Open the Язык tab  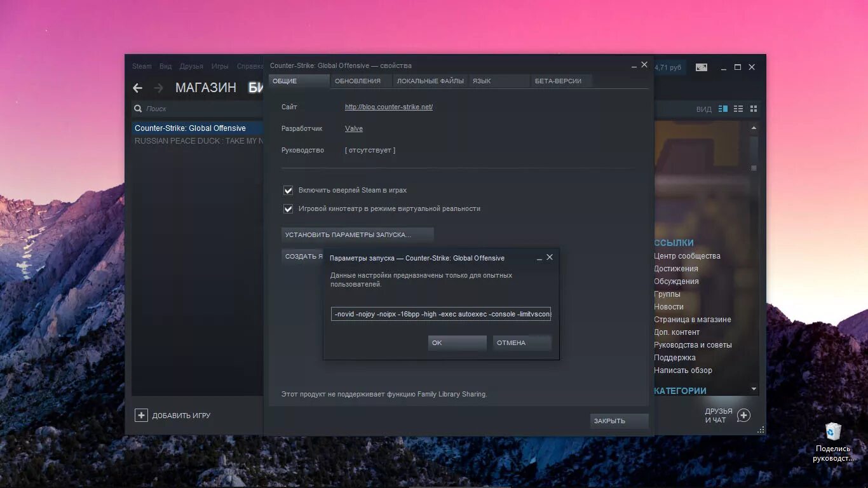(x=499, y=81)
